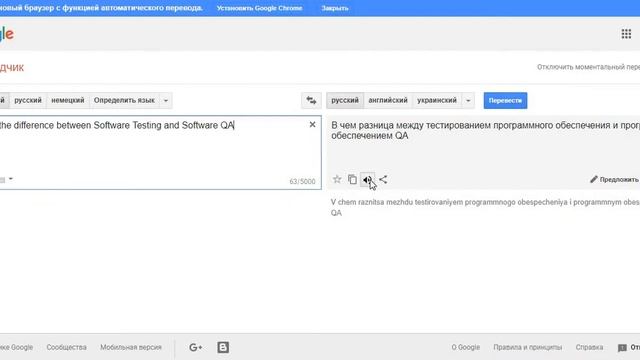Open Справка footer link
Screen dimensions: 640x360
point(589,347)
